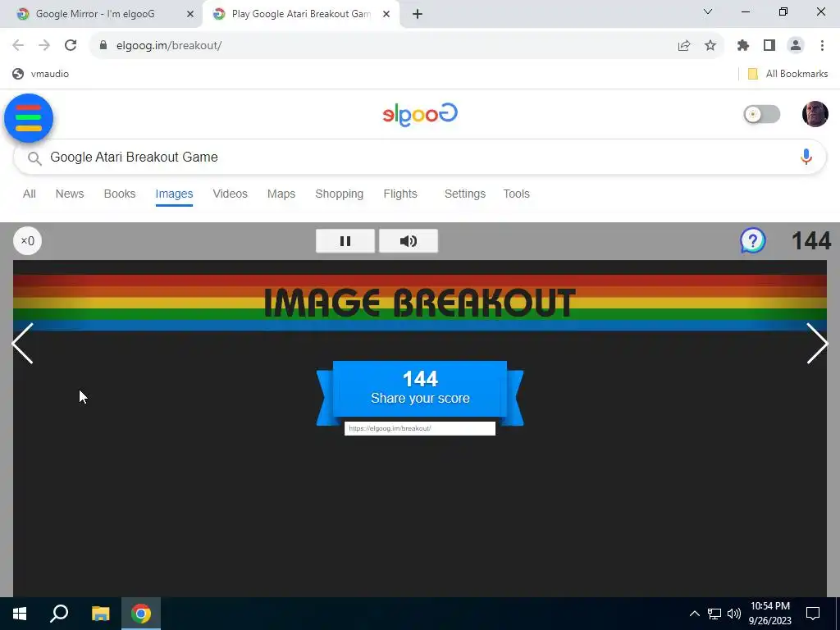The width and height of the screenshot is (840, 630).
Task: Click the 144 score in the top right
Action: click(x=811, y=240)
